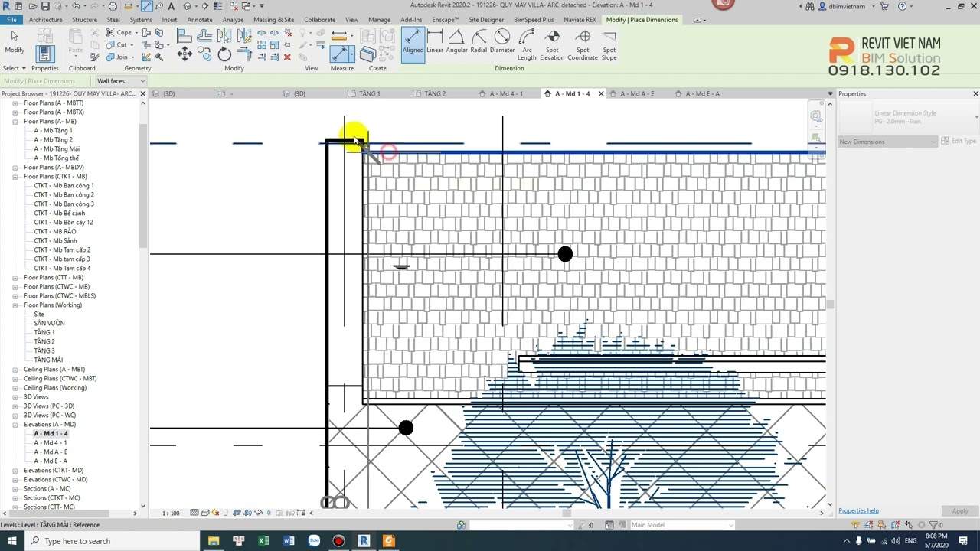
Task: Open the Revit icon in Windows taskbar
Action: point(364,541)
